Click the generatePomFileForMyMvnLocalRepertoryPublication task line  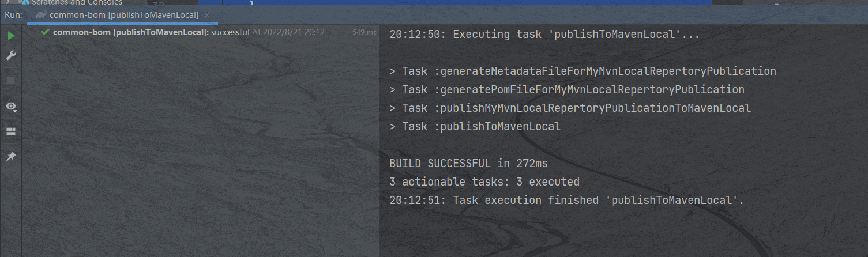(567, 90)
